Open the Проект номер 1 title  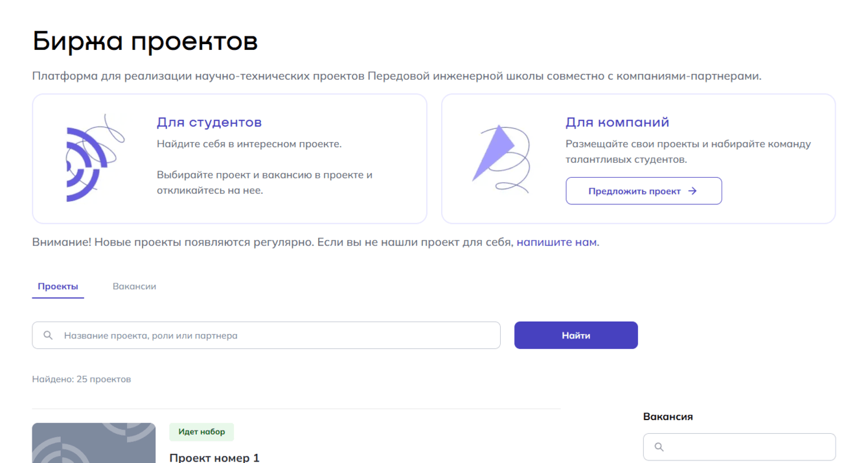tap(214, 458)
